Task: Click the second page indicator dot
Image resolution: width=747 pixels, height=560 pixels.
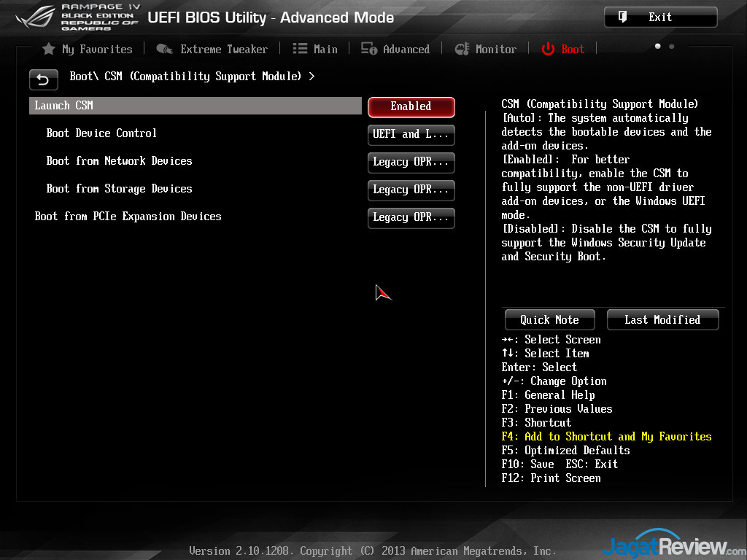Action: pos(672,46)
